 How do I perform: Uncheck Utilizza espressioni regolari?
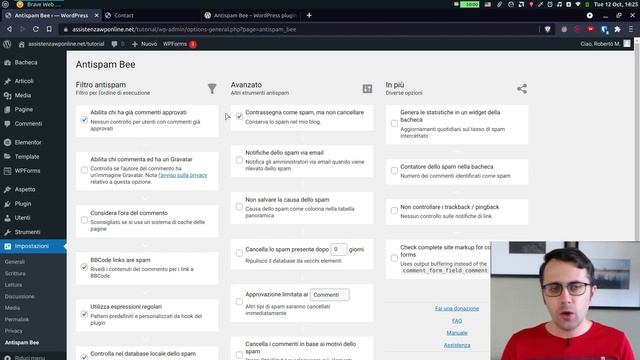click(x=84, y=314)
